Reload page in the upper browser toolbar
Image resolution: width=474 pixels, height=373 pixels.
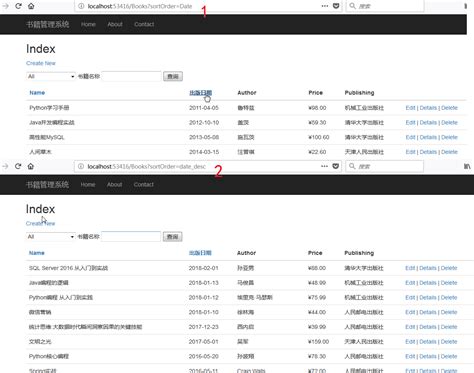[18, 6]
